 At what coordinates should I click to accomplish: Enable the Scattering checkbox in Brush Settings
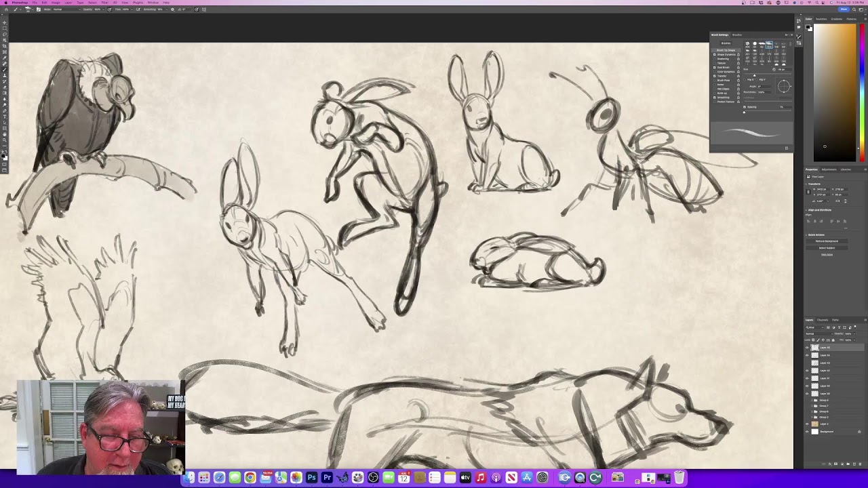715,58
